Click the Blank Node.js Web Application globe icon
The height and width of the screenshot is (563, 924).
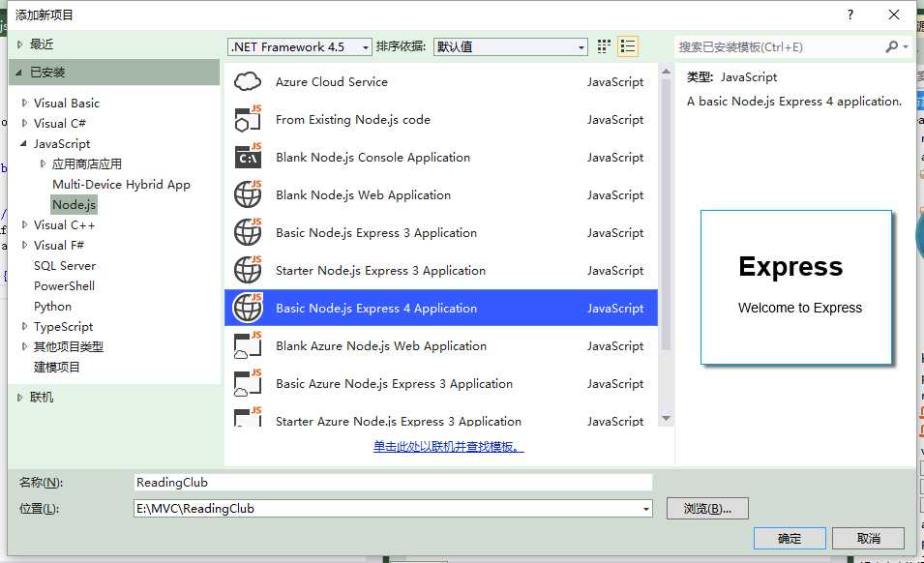(x=248, y=194)
